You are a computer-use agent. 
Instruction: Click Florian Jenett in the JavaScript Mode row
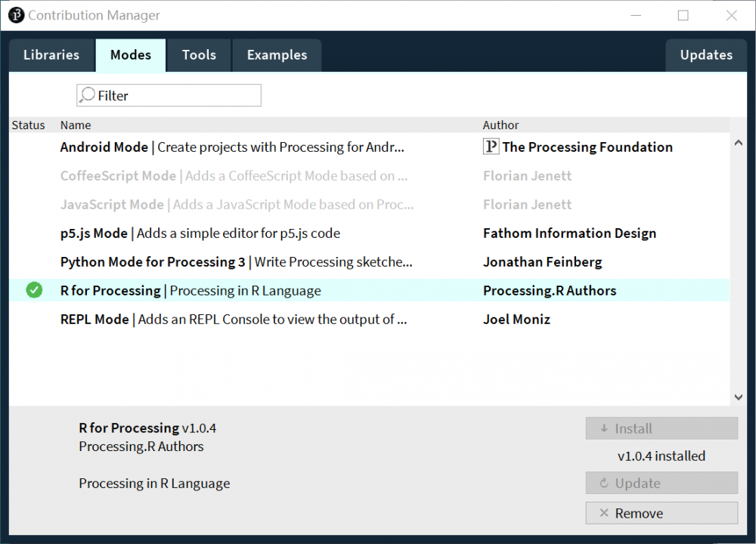tap(528, 204)
